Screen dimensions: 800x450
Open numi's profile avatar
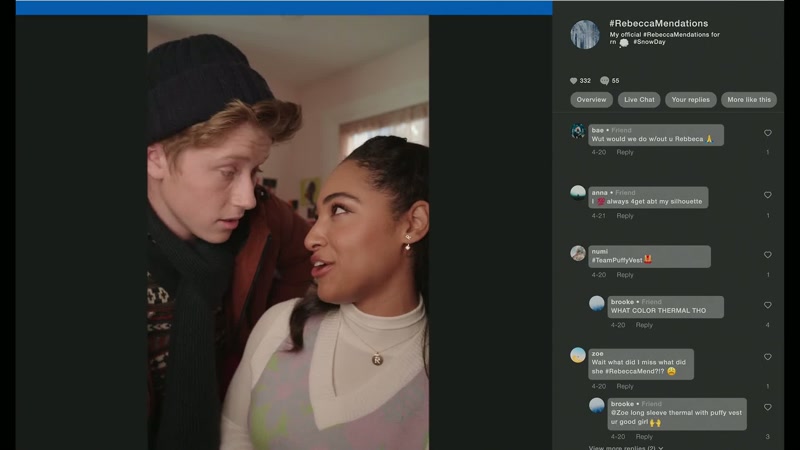point(578,253)
